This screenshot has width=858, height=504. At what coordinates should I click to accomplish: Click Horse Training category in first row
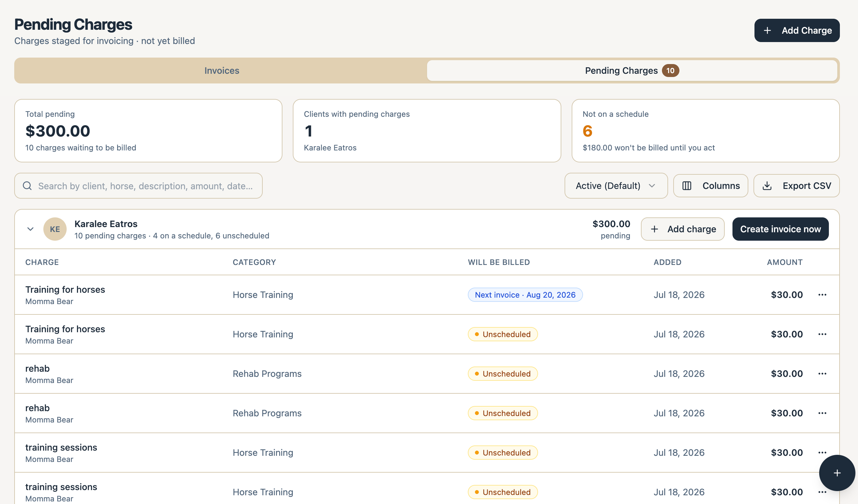coord(263,295)
